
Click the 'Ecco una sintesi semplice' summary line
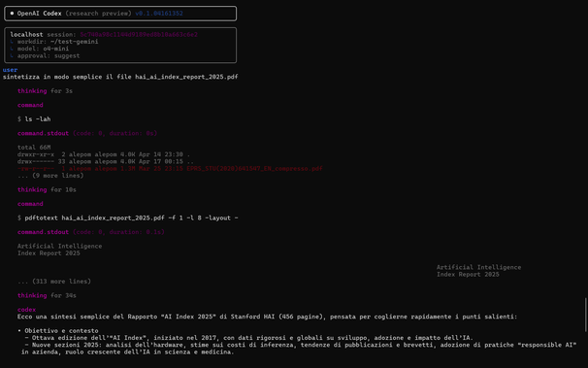coord(267,317)
